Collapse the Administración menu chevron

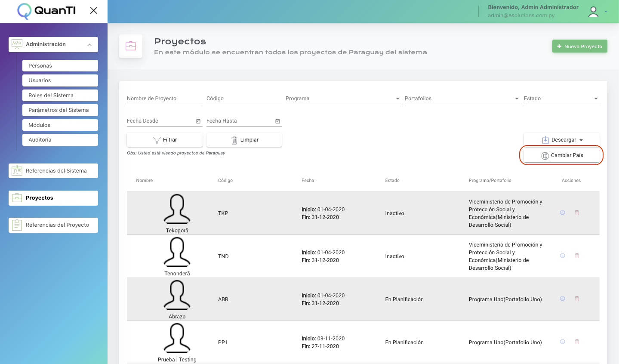click(89, 45)
